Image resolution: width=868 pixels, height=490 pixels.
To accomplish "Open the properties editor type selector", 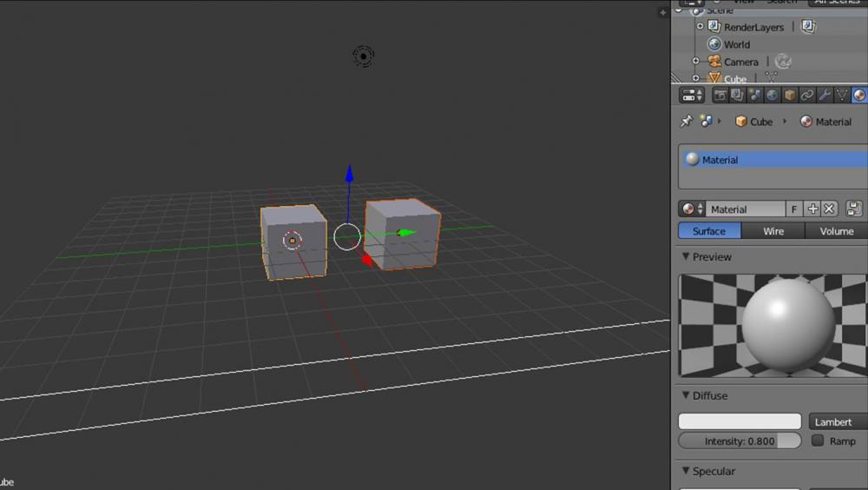I will (x=692, y=96).
